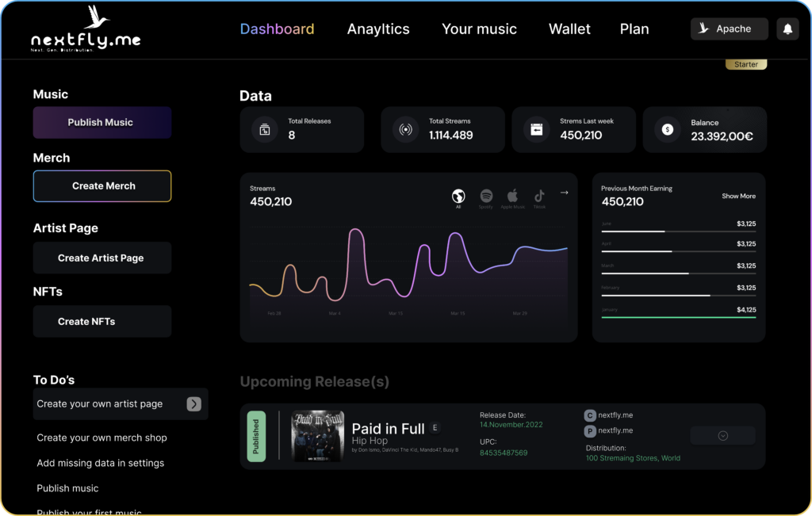This screenshot has height=516, width=812.
Task: Click the Create NFTs button
Action: coord(102,321)
